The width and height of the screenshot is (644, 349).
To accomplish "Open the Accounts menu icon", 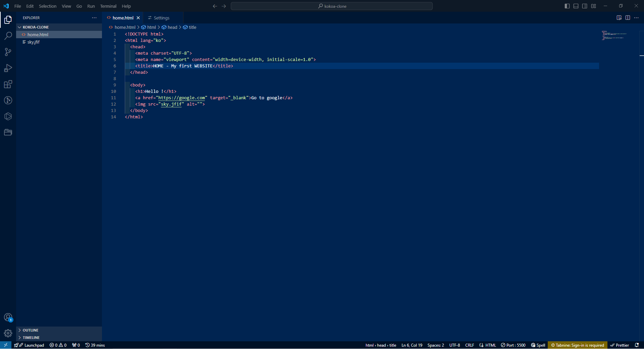I will click(x=8, y=317).
